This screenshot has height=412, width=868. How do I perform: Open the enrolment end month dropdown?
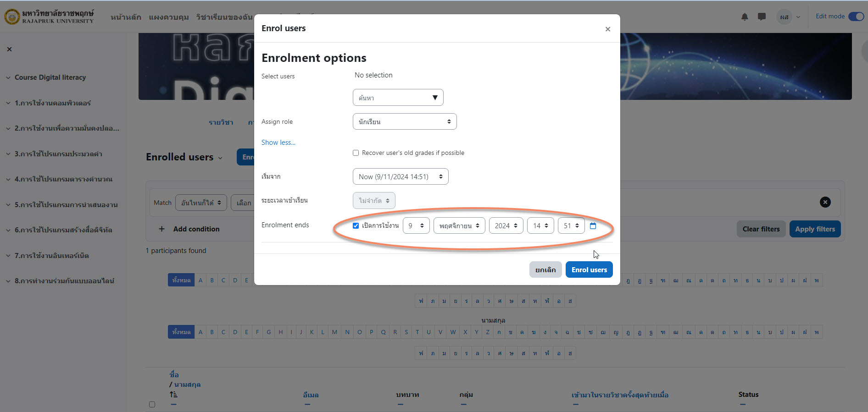point(459,225)
